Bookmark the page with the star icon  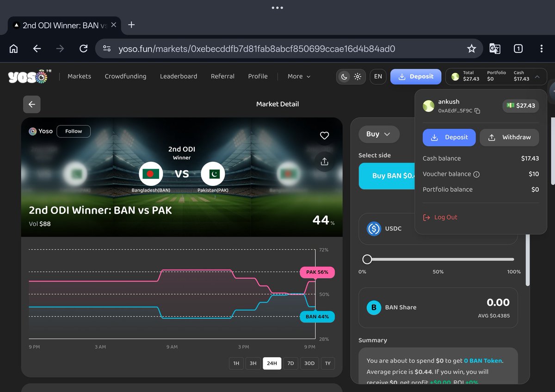[x=471, y=49]
